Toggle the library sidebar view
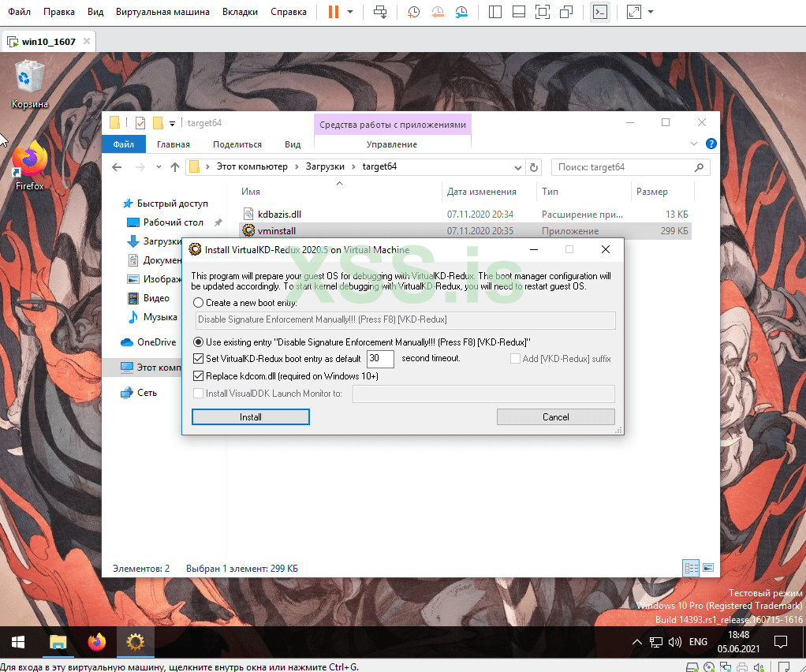806x672 pixels. coord(495,12)
